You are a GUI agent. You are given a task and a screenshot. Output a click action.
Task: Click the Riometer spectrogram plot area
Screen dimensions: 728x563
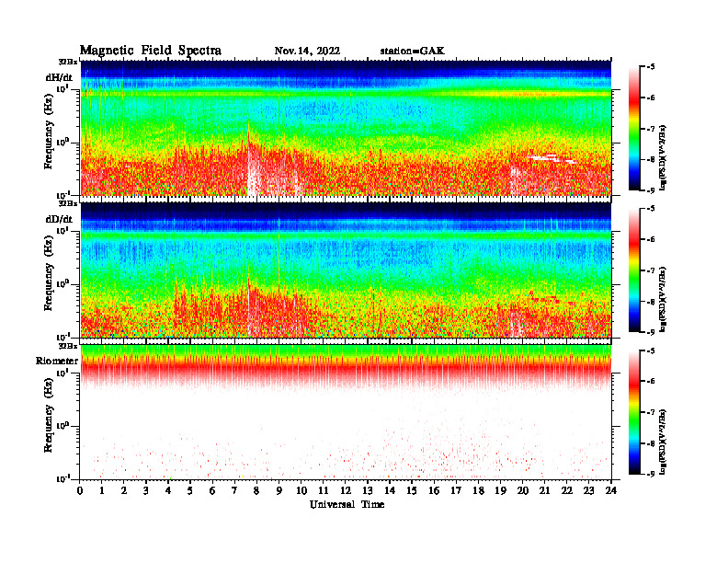(x=346, y=412)
